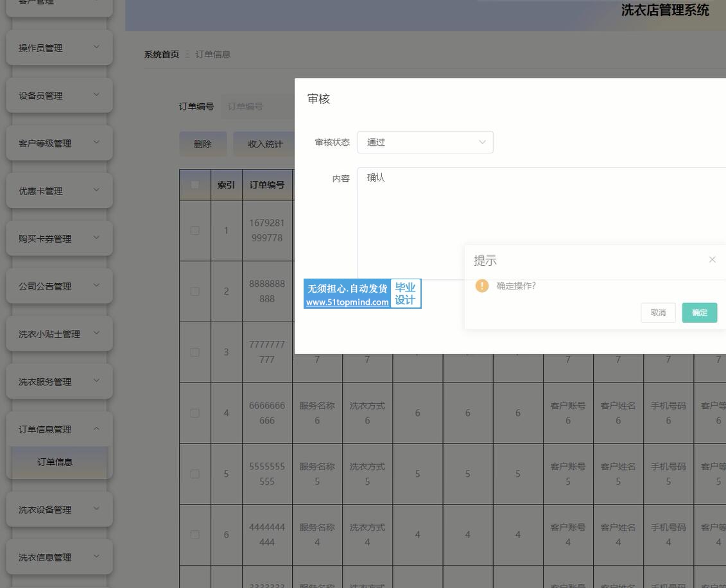Select the 订单信息 submenu item
726x588 pixels.
coord(59,462)
